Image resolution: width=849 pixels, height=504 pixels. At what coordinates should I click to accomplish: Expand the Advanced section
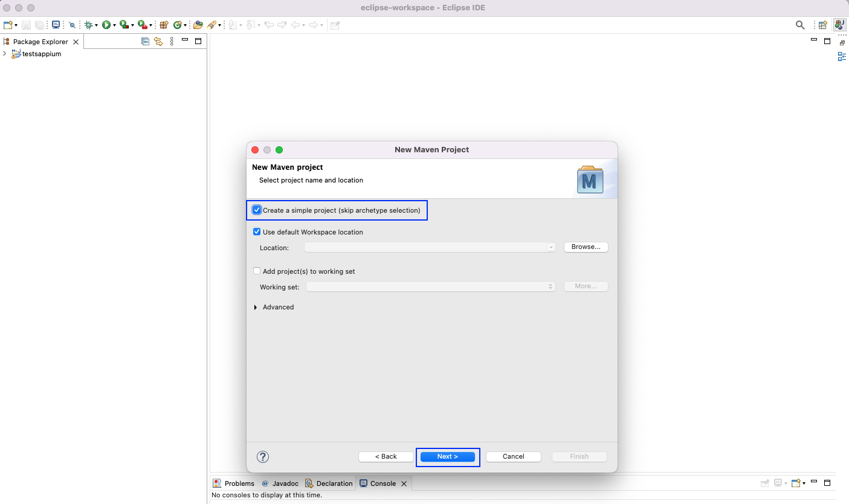click(x=256, y=307)
